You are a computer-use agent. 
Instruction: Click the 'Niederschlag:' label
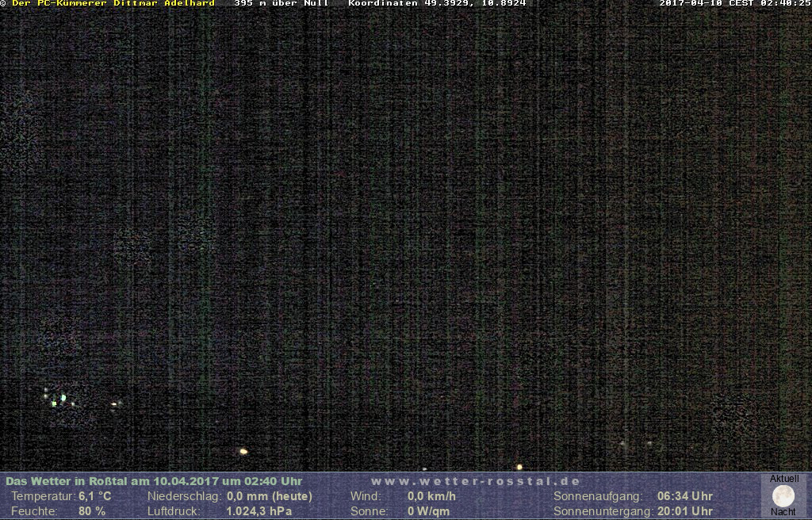pos(185,496)
